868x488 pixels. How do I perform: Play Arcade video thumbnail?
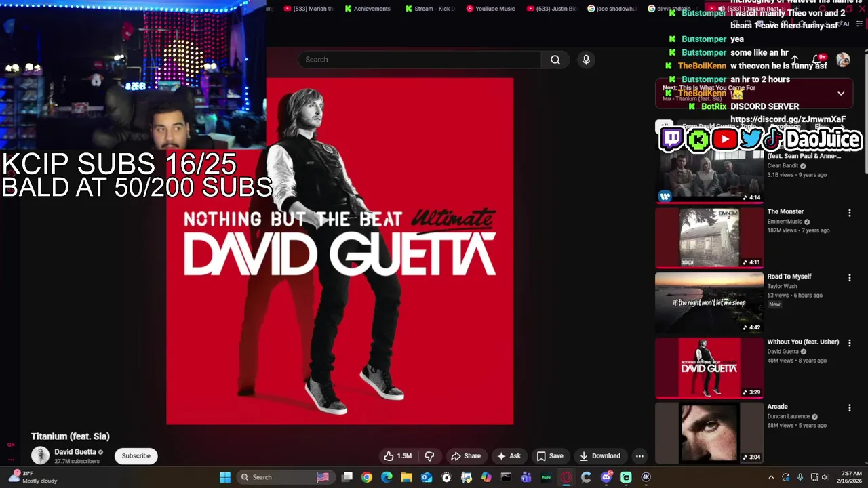(709, 433)
